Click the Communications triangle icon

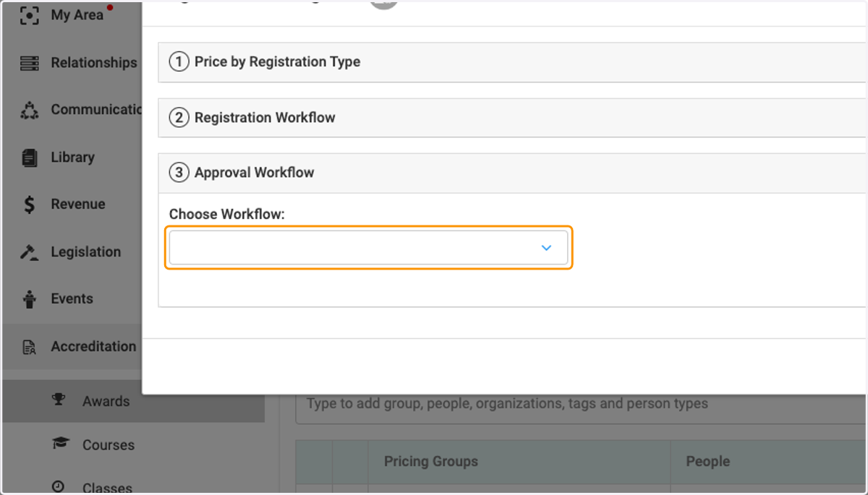coord(29,111)
